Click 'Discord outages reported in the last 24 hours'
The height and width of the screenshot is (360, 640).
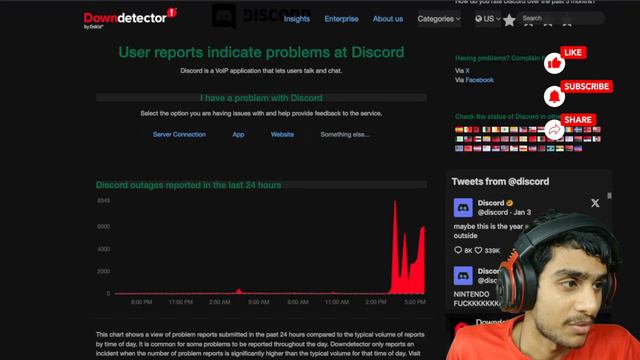coord(189,185)
